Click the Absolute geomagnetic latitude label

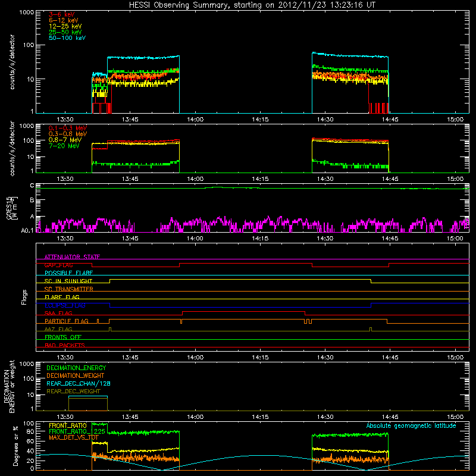pos(411,425)
